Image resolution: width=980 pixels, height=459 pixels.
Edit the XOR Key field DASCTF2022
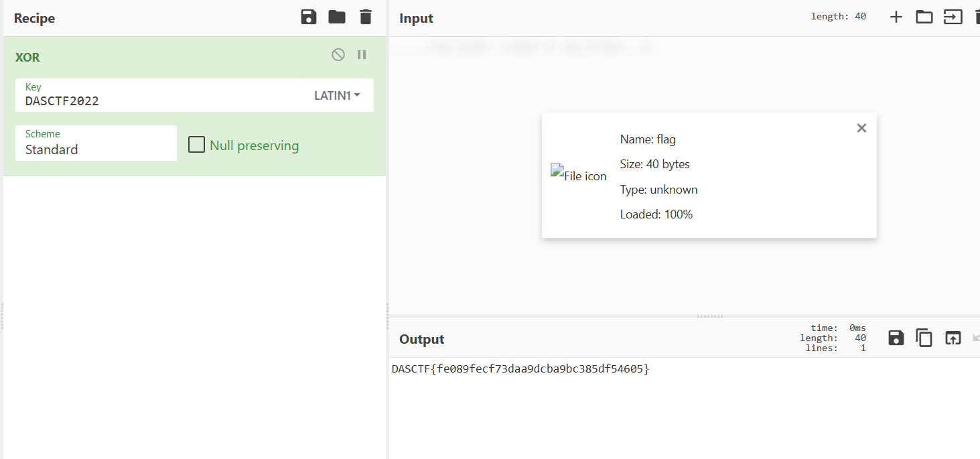(x=161, y=95)
